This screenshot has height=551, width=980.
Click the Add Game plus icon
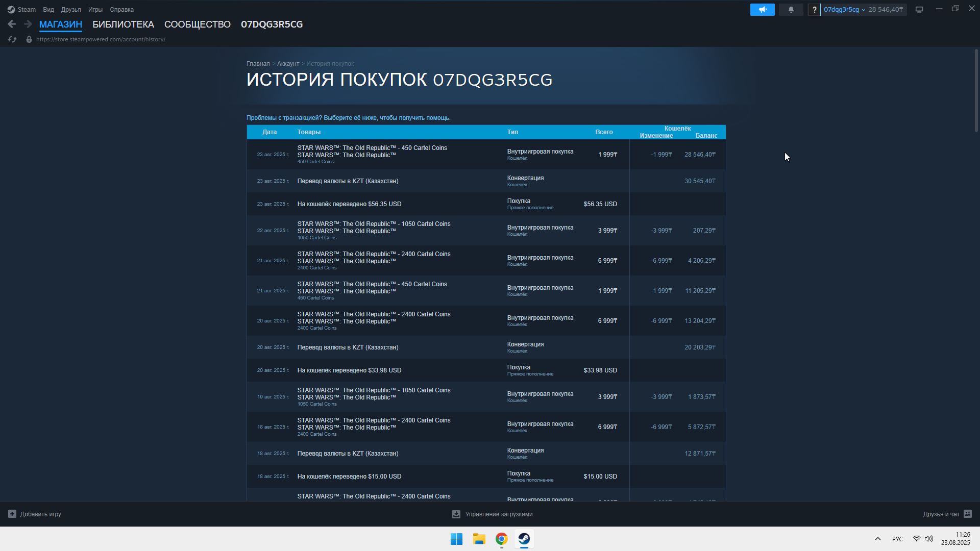12,514
